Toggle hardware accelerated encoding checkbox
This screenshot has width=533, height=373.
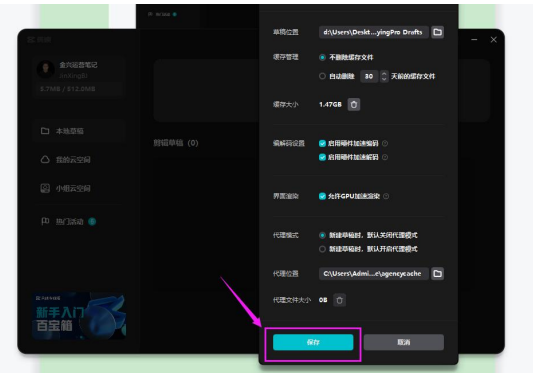[x=322, y=143]
